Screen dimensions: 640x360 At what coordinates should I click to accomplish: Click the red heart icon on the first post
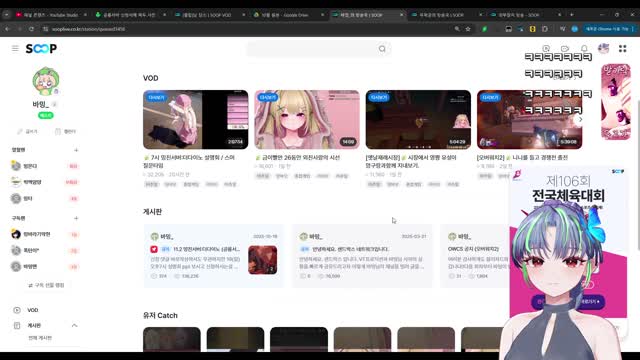[154, 249]
